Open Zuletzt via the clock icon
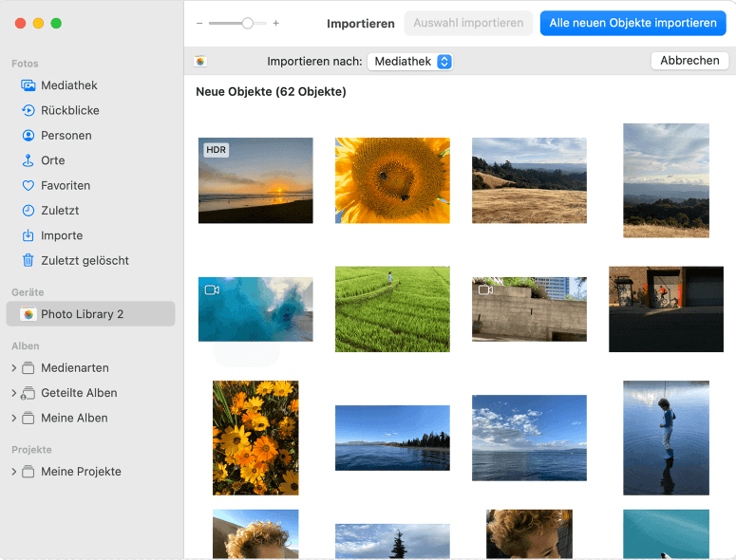Viewport: 736px width, 560px height. pos(28,211)
